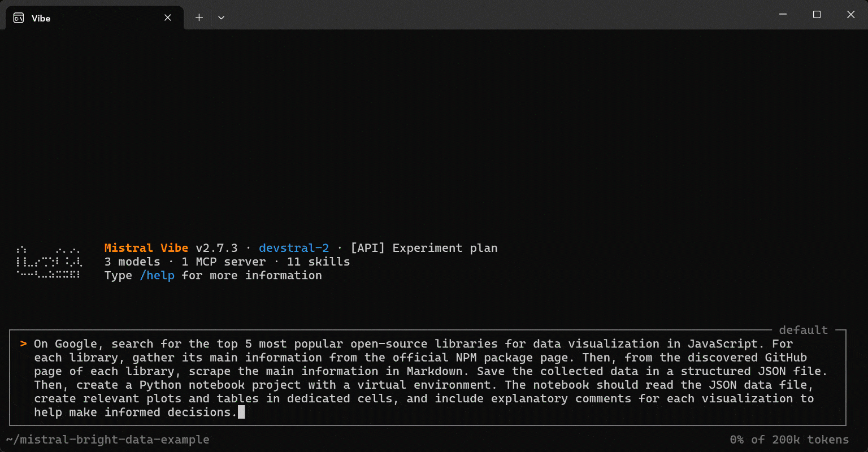The width and height of the screenshot is (868, 452).
Task: Click the Mistral Vibe ASCII art logo
Action: (x=49, y=261)
